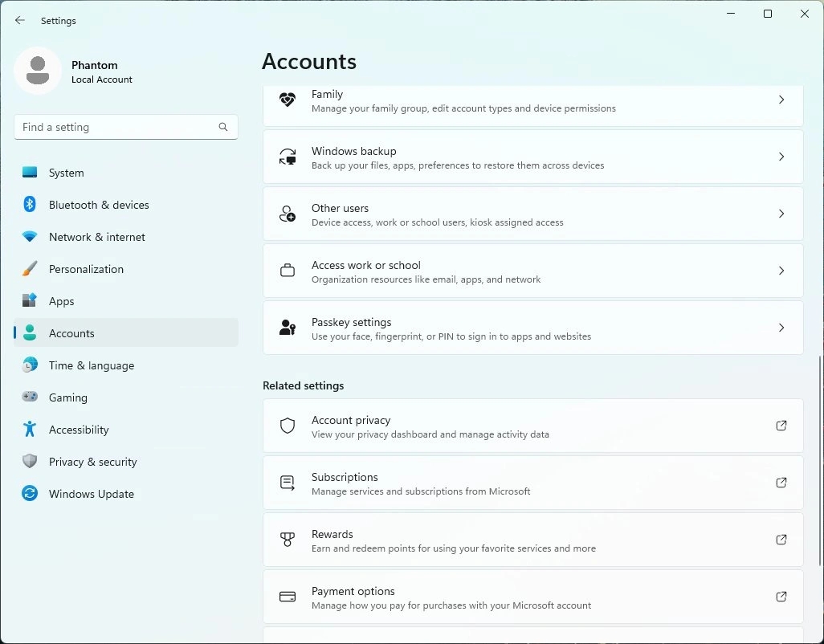Viewport: 824px width, 644px height.
Task: Click the Find a setting search box
Action: pos(116,127)
